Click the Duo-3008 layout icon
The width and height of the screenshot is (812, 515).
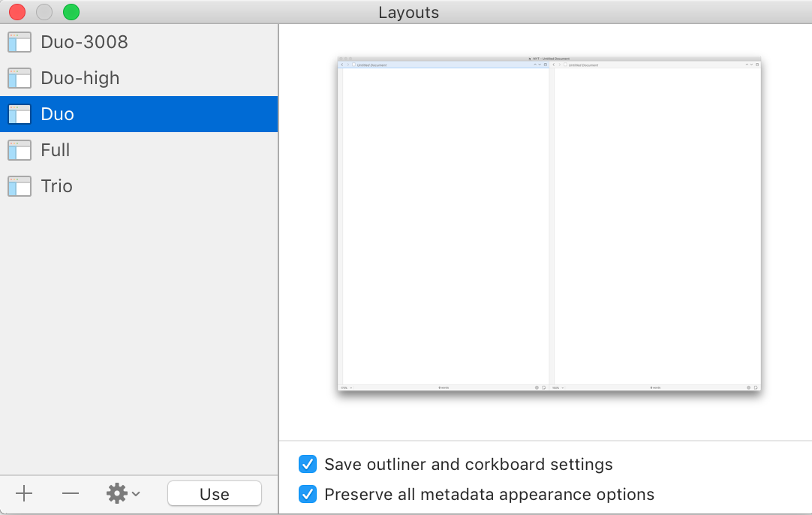click(20, 43)
